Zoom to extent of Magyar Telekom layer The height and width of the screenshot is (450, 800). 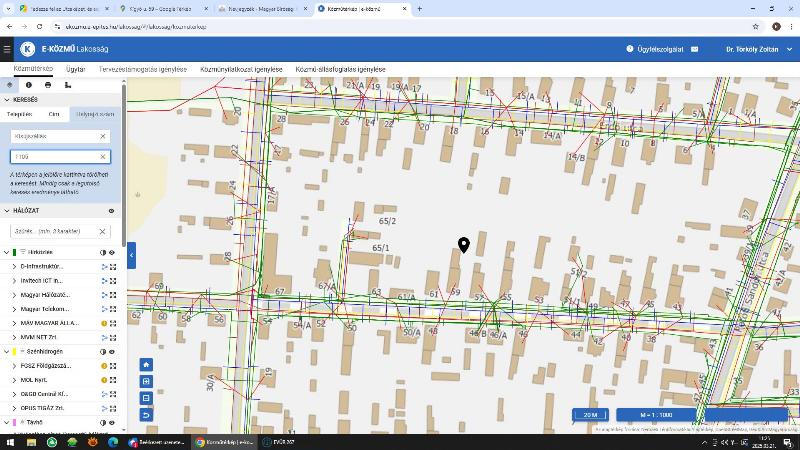[x=113, y=309]
